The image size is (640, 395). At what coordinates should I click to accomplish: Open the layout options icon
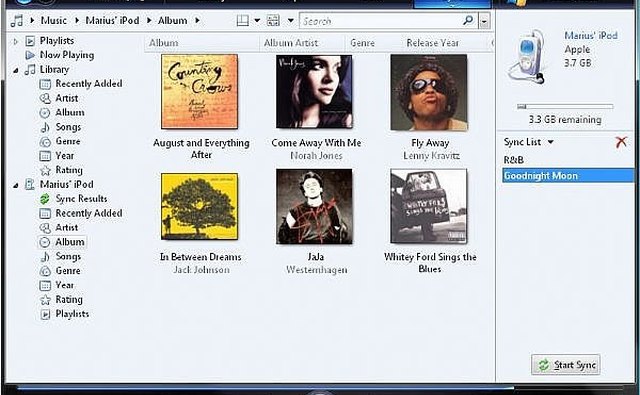242,20
